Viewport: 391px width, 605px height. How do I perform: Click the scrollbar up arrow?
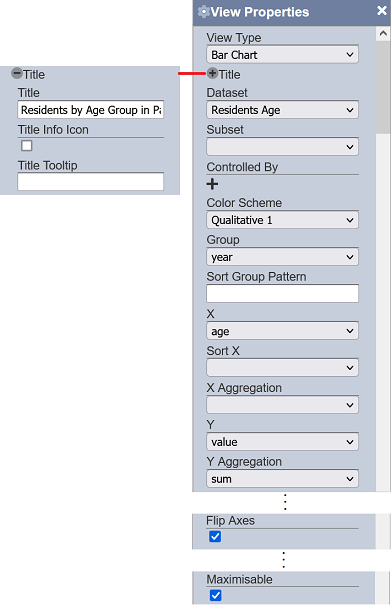pos(383,34)
